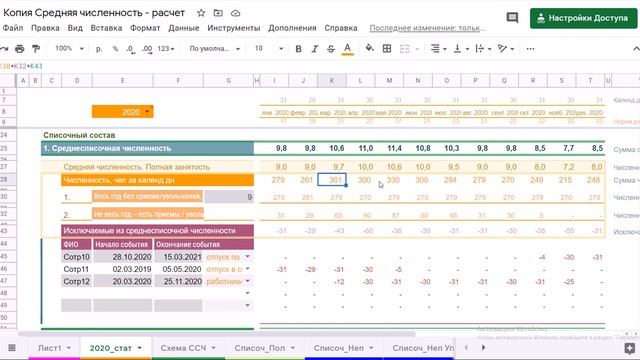Print the spreadsheet with the printer icon
Viewport: 640px width, 360px height.
tap(20, 49)
